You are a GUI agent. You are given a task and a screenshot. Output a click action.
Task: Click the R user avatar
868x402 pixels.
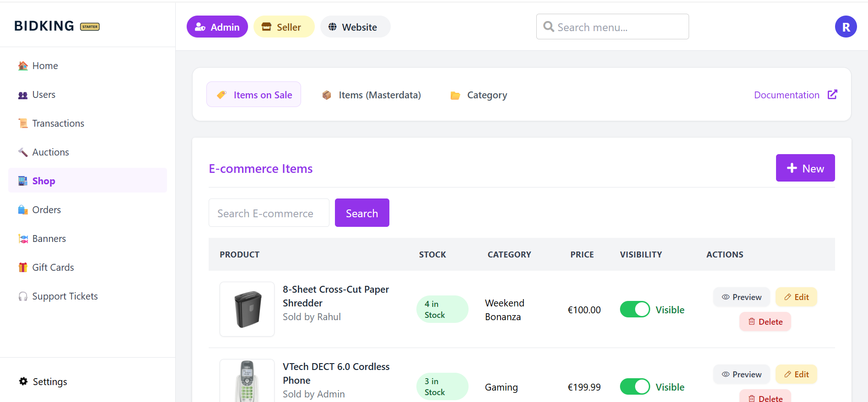point(846,27)
